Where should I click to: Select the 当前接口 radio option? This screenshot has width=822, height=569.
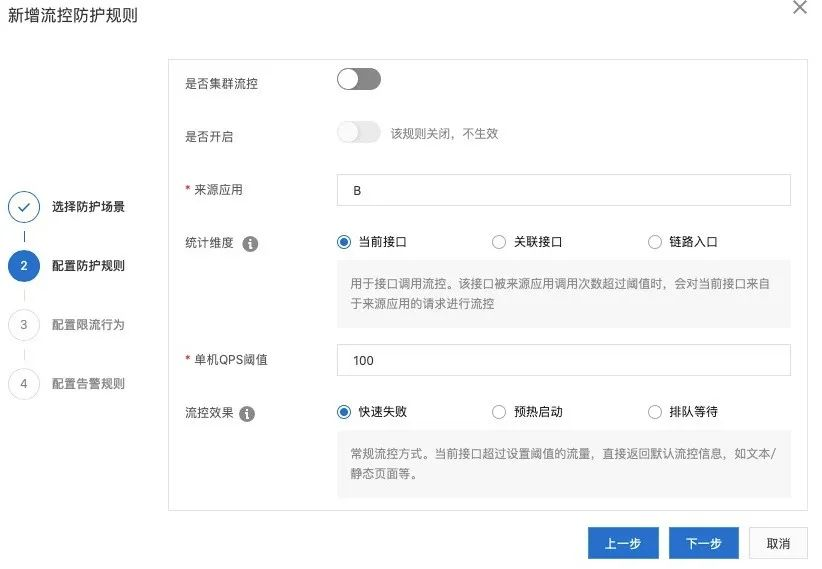tap(344, 242)
